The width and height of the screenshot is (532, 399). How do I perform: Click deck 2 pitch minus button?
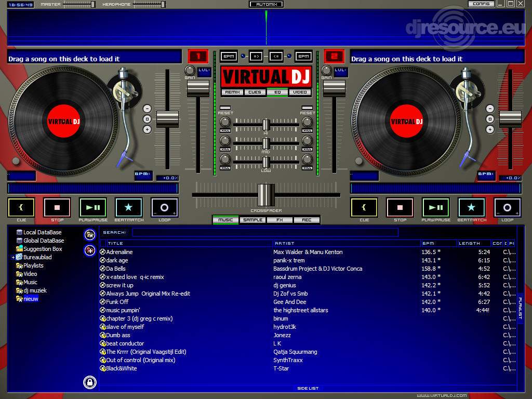point(490,109)
